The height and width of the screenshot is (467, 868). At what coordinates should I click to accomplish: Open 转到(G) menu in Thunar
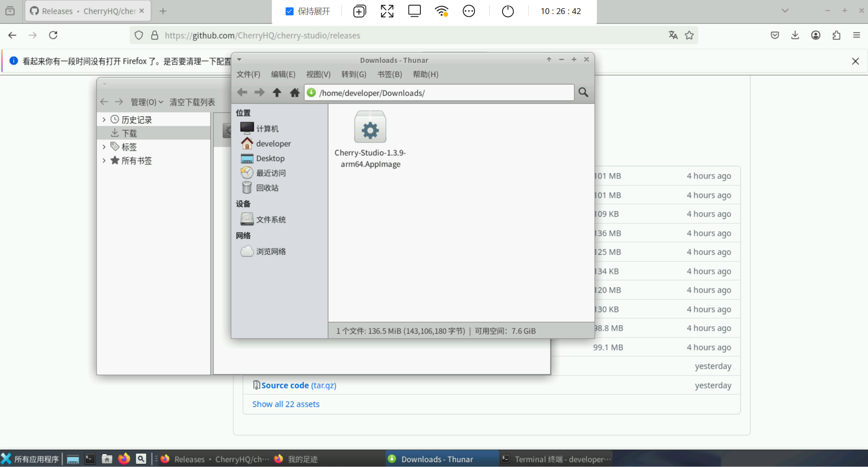tap(354, 75)
